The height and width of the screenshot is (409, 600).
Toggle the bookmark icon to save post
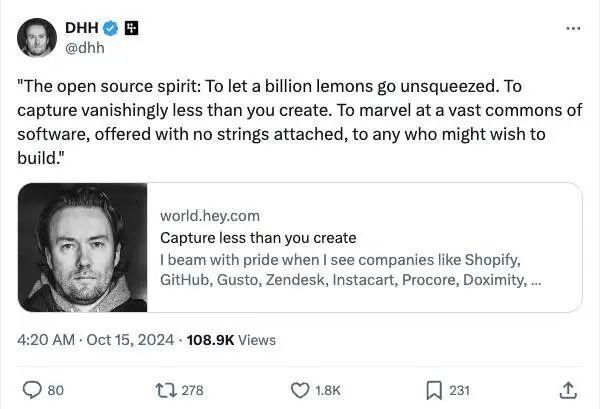click(x=435, y=390)
